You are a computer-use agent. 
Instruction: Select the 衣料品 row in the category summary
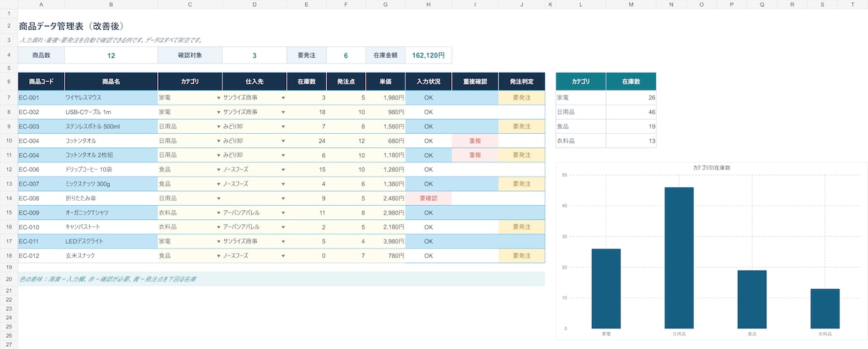pos(605,140)
